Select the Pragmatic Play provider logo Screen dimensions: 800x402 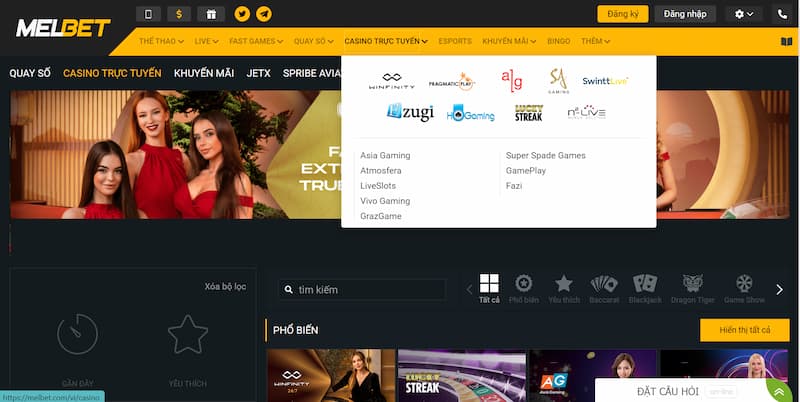pos(451,81)
